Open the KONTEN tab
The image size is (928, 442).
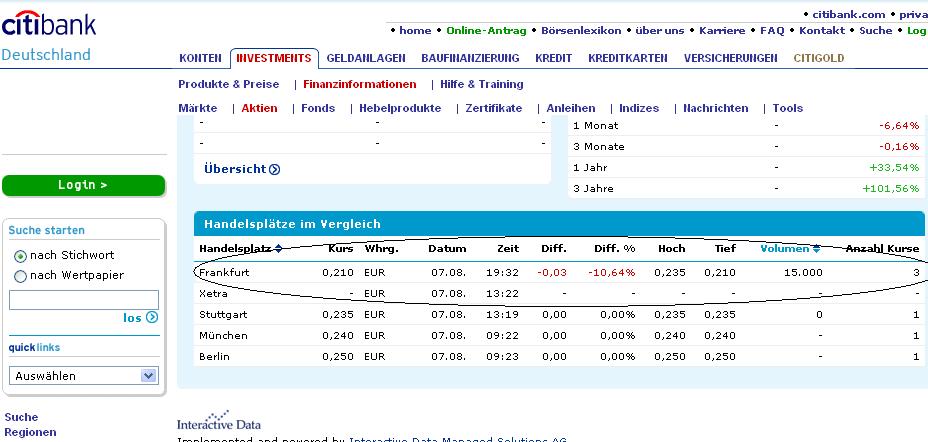point(200,58)
